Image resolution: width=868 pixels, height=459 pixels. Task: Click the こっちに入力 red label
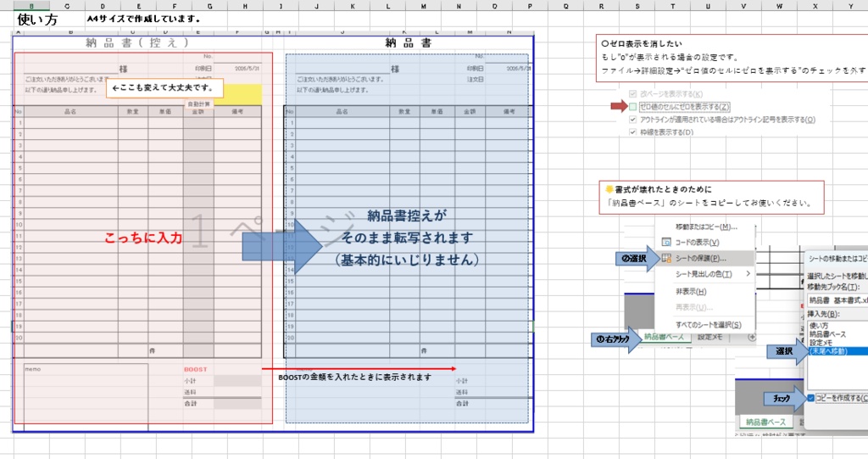143,238
